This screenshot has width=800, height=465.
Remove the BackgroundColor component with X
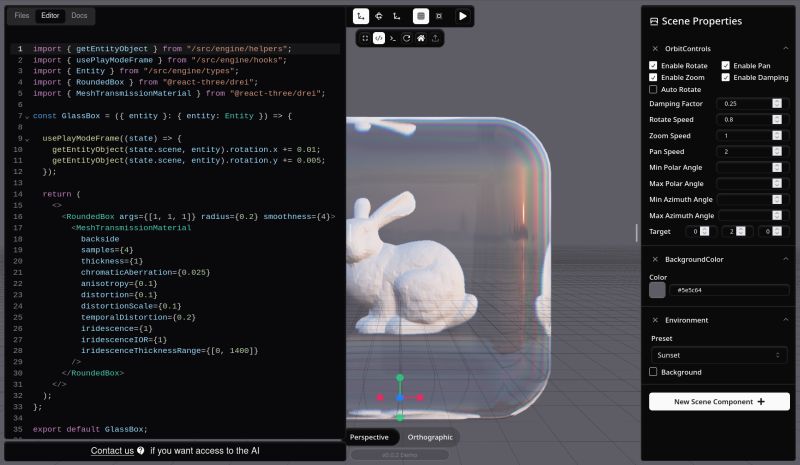(655, 259)
